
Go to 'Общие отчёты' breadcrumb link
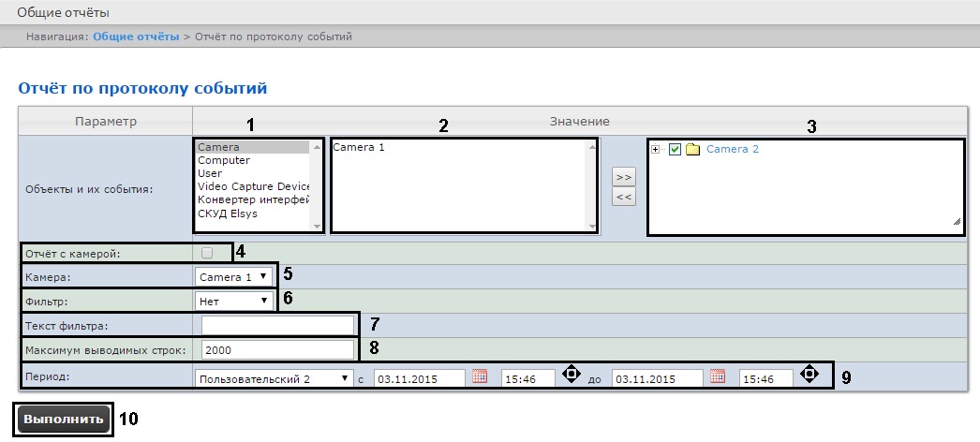tap(136, 37)
